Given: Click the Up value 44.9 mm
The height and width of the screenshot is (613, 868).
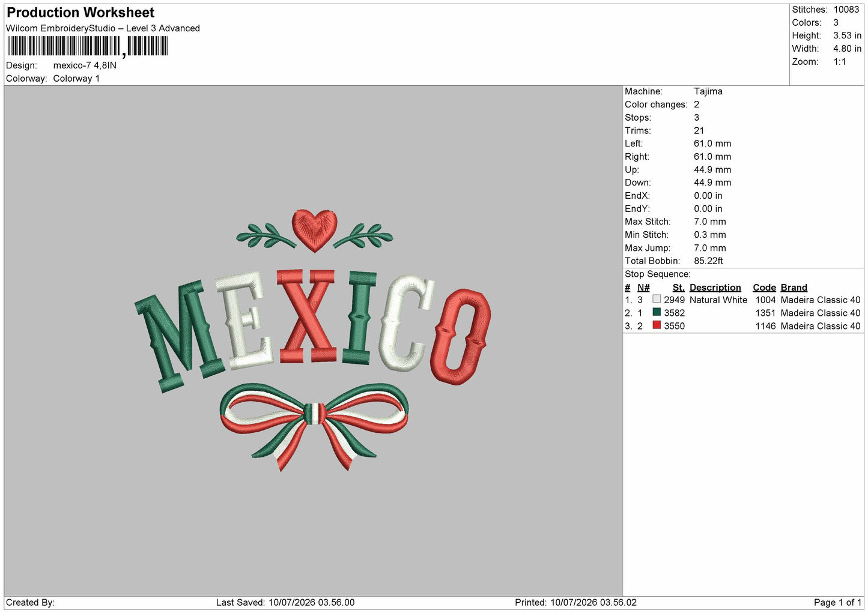Looking at the screenshot, I should pyautogui.click(x=712, y=169).
